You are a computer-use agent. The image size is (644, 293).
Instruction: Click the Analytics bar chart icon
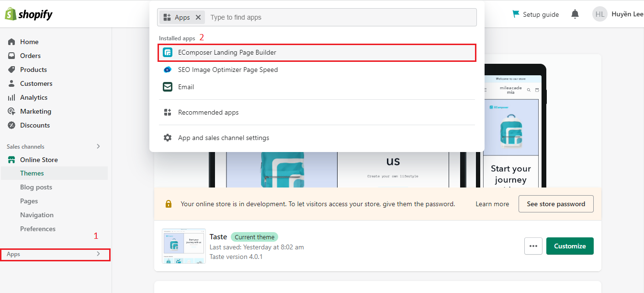coord(11,97)
